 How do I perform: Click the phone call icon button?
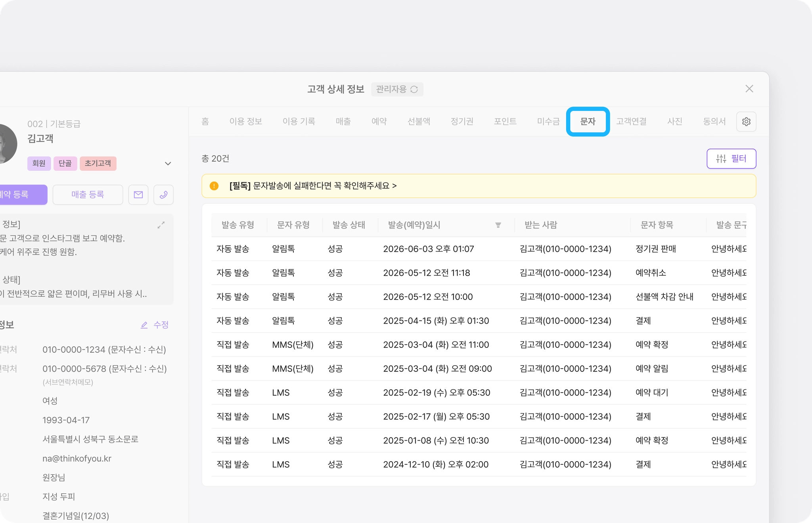point(163,195)
